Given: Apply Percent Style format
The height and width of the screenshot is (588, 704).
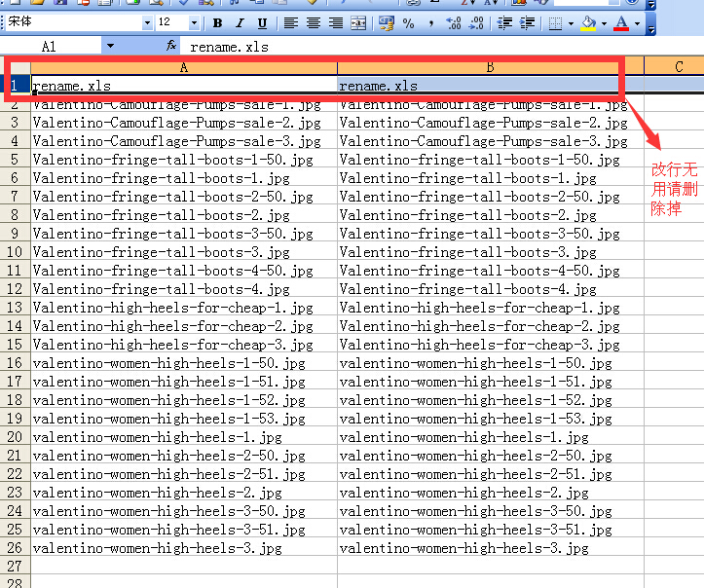Looking at the screenshot, I should coord(409,23).
